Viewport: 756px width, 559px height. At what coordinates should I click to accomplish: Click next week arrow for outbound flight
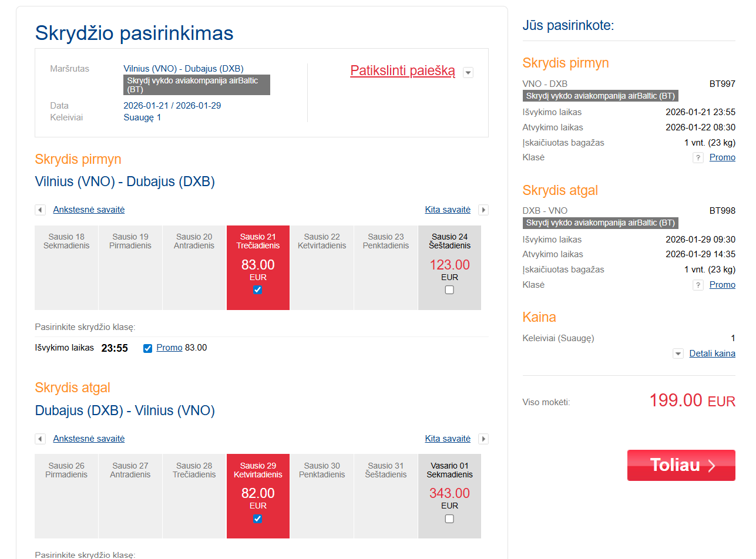coord(483,210)
